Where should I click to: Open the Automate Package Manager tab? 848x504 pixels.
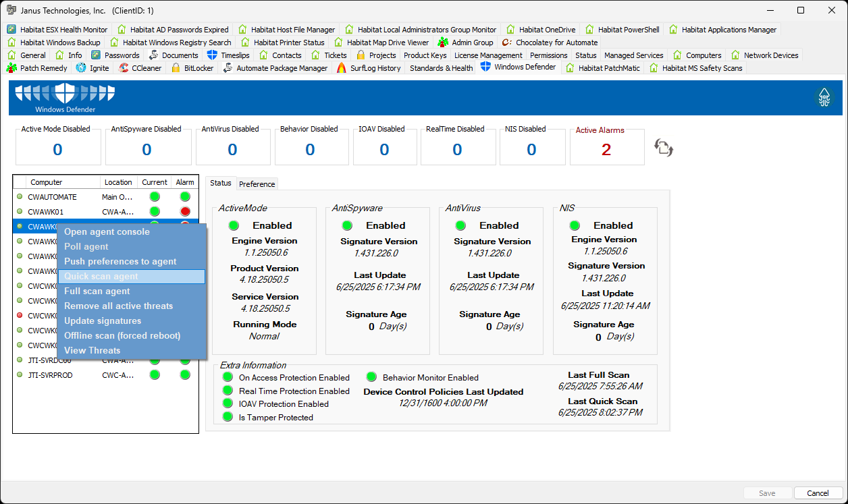[275, 68]
